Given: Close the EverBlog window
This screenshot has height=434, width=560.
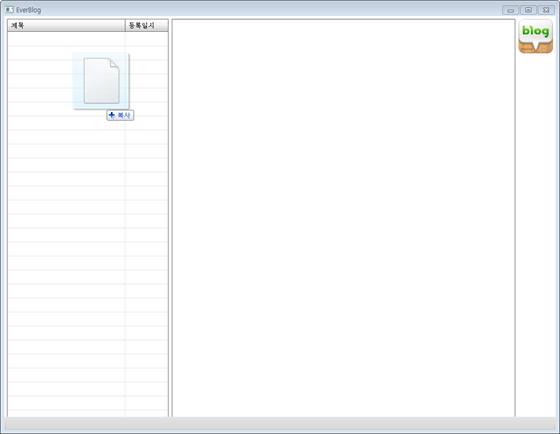Looking at the screenshot, I should 546,10.
